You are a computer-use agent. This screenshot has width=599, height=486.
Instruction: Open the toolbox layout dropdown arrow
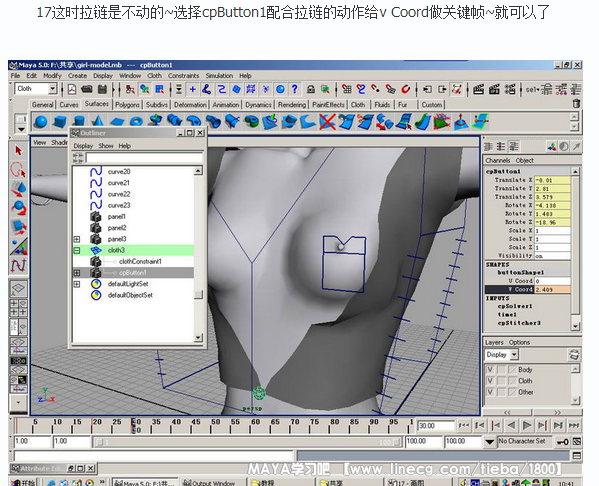point(18,402)
